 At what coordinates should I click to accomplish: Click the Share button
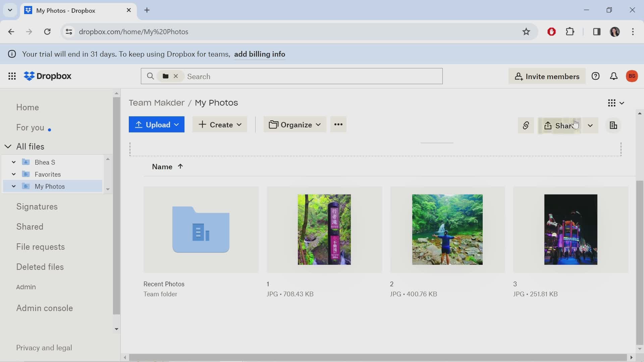pos(560,125)
